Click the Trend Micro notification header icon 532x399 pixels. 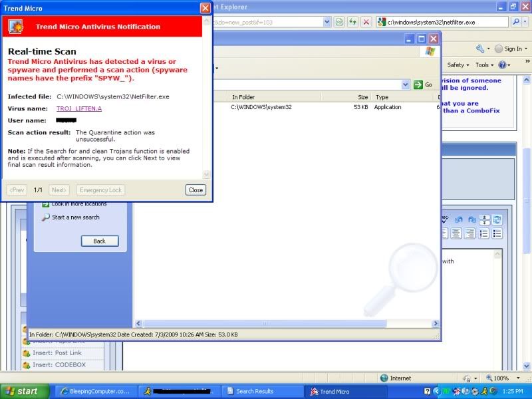[15, 27]
